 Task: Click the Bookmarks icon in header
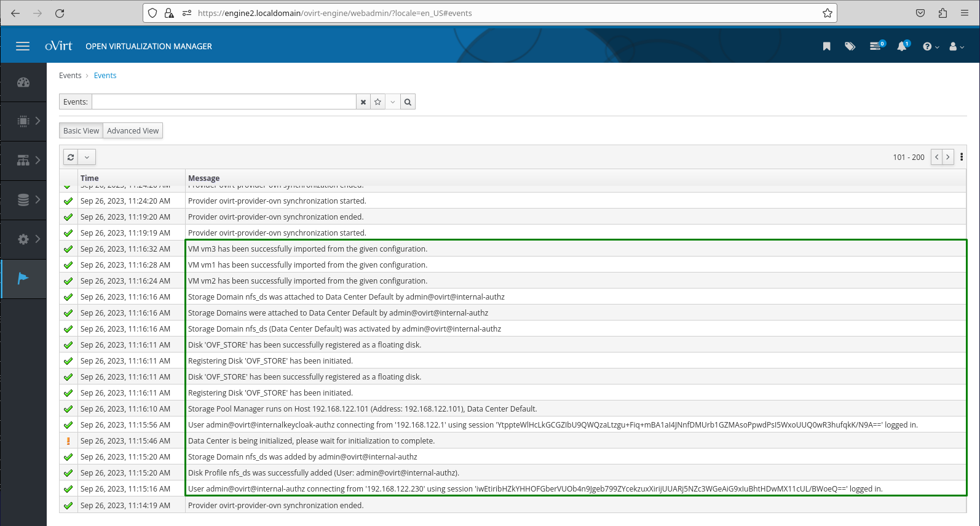(x=826, y=46)
